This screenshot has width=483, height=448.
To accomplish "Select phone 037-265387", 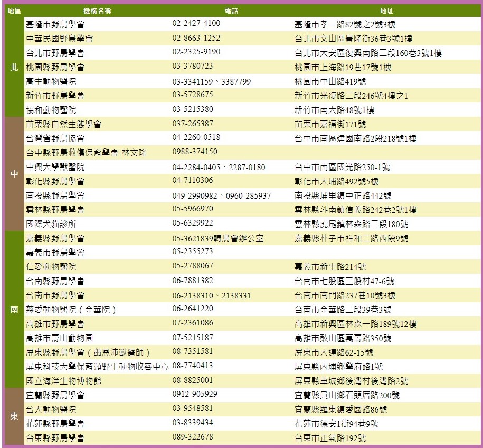I will click(193, 124).
